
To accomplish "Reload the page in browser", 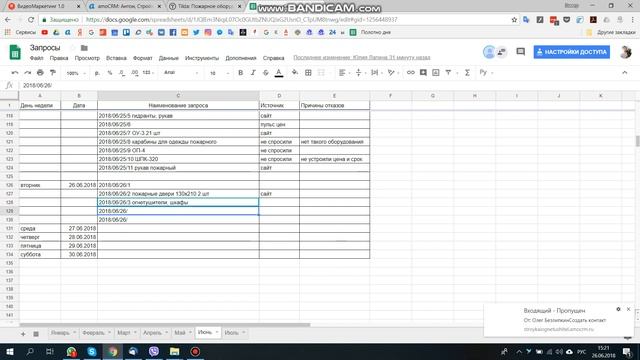I will (x=31, y=20).
